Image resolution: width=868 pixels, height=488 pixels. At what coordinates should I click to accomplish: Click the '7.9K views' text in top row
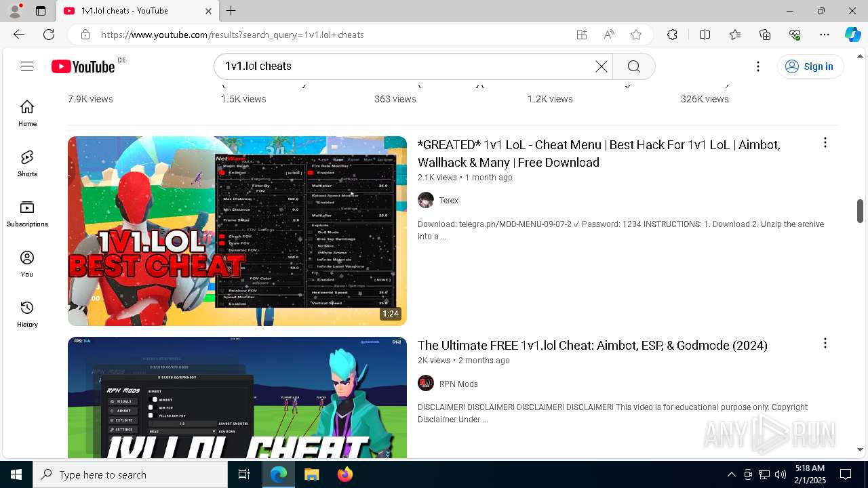(90, 99)
